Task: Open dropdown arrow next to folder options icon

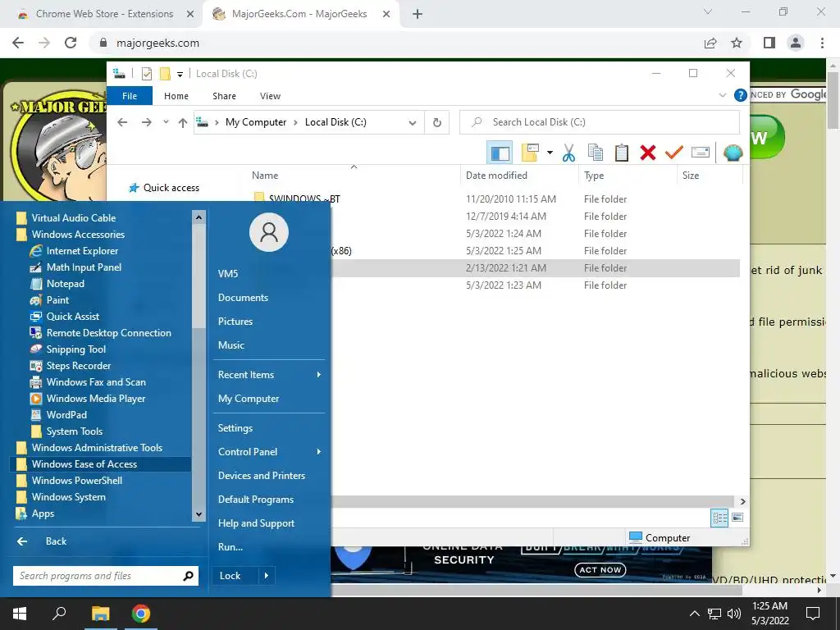Action: [550, 153]
